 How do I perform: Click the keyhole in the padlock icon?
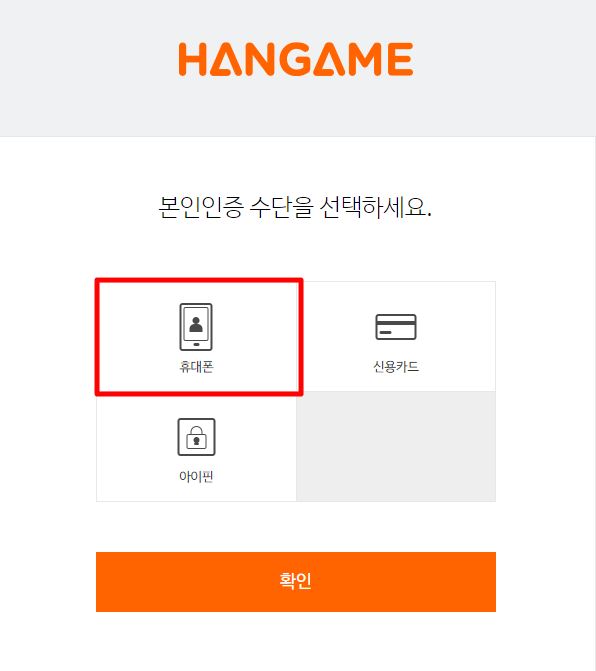click(196, 440)
